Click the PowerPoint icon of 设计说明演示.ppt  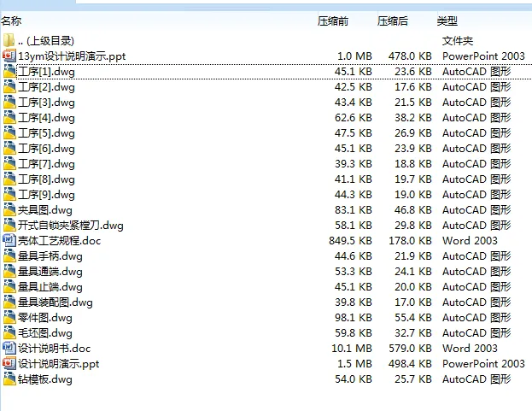pyautogui.click(x=9, y=363)
